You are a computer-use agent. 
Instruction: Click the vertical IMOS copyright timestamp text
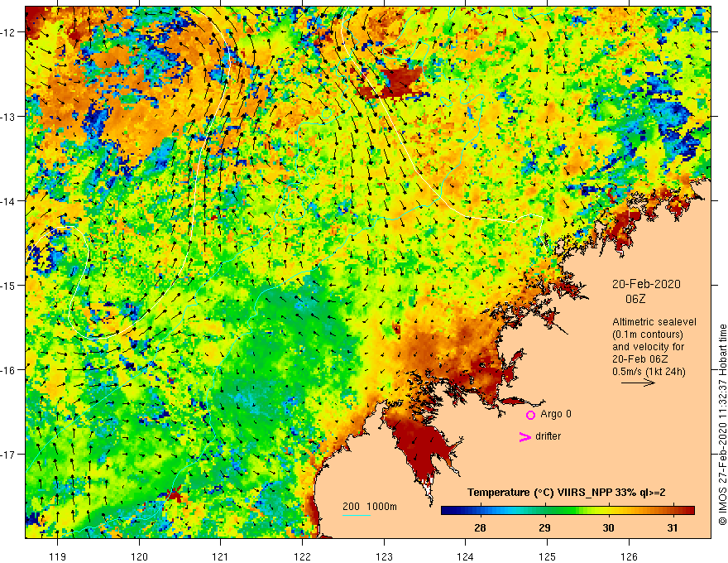tap(722, 425)
